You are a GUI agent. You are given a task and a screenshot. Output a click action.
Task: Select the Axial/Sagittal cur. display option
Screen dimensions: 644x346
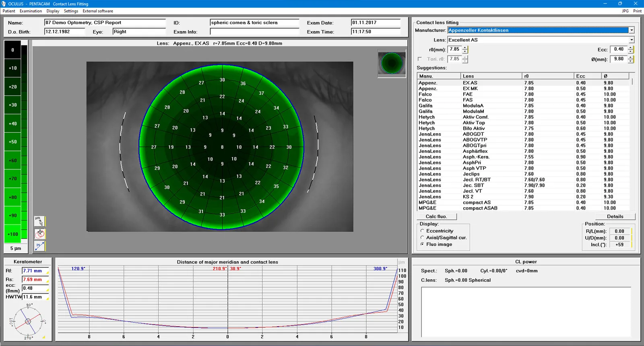[x=422, y=238]
